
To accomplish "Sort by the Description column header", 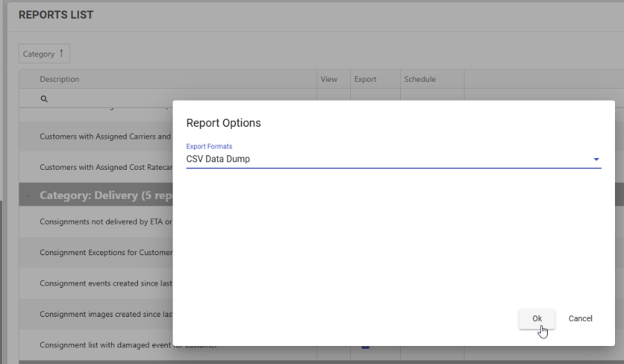I will (60, 79).
